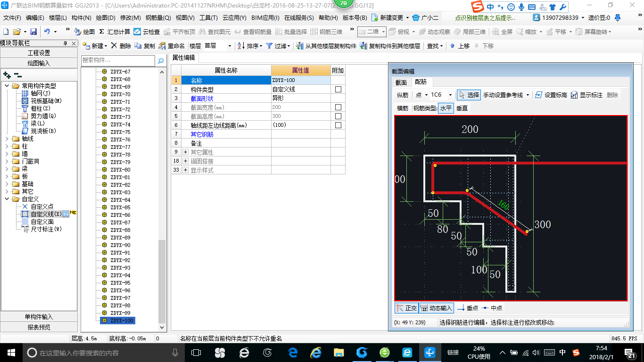Switch to 配筋 tab in section editor
The height and width of the screenshot is (362, 644).
(x=421, y=82)
